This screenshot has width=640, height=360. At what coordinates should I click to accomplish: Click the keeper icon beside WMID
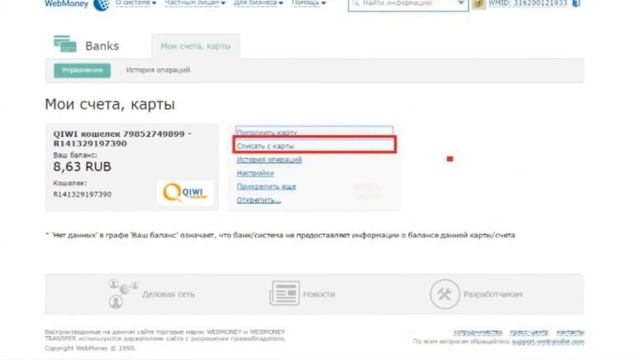[x=478, y=4]
